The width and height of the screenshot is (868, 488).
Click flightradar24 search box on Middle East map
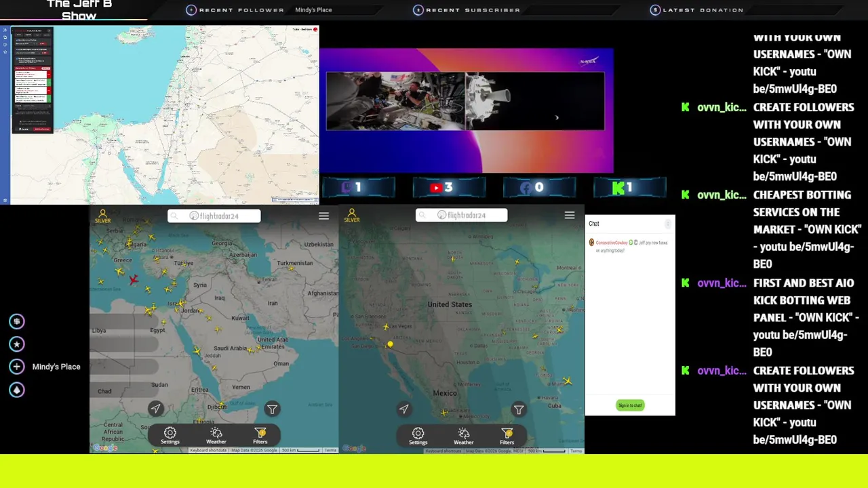pyautogui.click(x=214, y=216)
